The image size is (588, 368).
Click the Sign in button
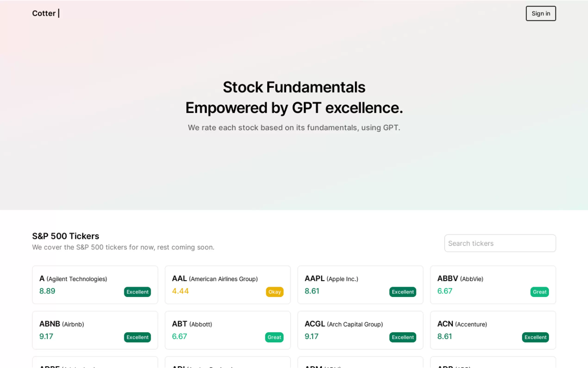(541, 13)
